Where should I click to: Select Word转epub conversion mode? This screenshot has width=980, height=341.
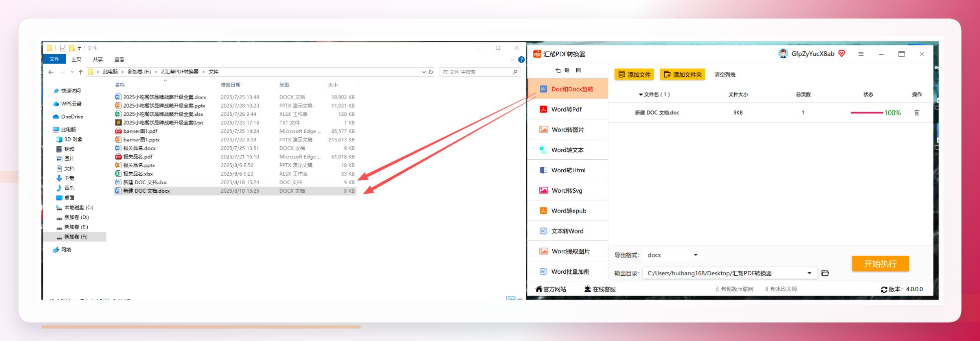568,211
